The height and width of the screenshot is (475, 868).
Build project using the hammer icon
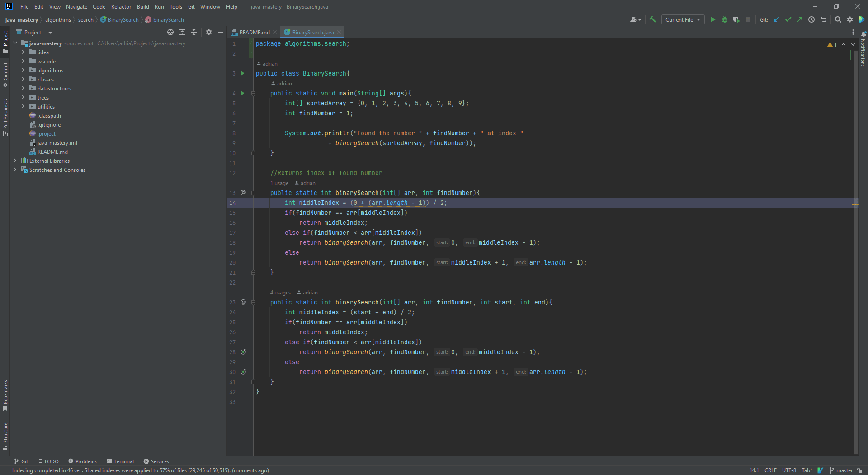[x=652, y=20]
